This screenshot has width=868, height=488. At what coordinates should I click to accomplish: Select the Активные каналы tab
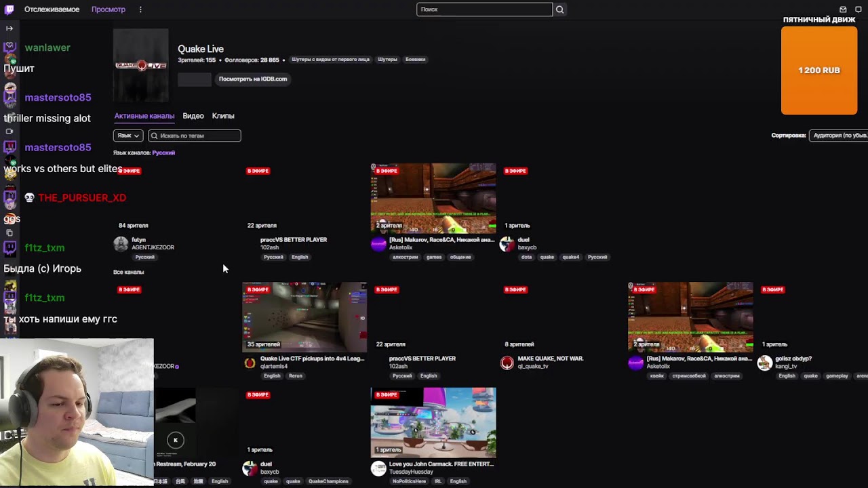click(x=144, y=116)
